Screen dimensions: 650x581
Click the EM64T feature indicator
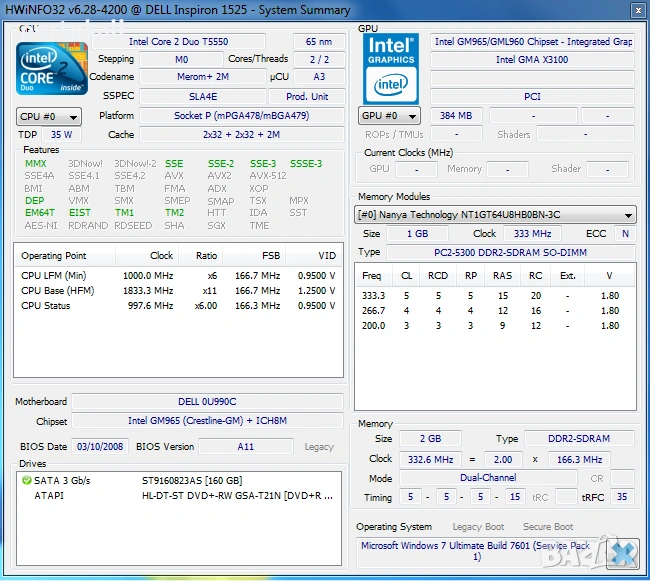coord(40,213)
